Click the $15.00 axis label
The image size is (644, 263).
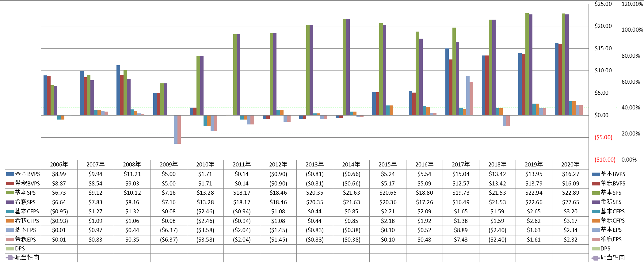(603, 48)
